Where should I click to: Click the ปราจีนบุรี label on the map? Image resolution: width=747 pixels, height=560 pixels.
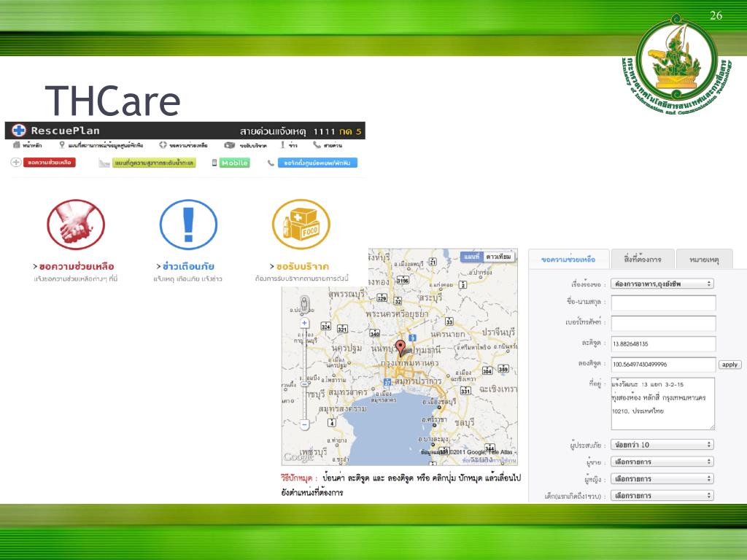coord(498,332)
